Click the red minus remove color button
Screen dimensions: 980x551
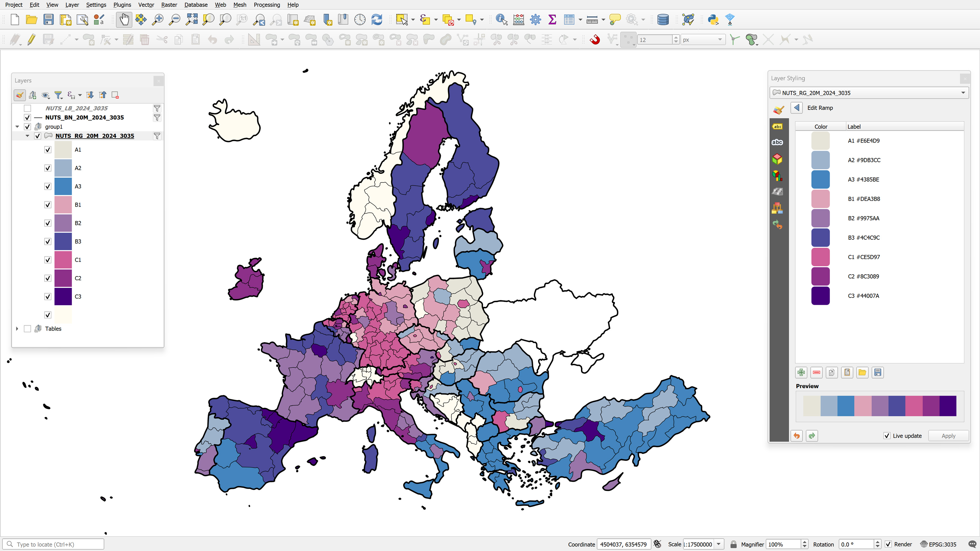(x=816, y=373)
